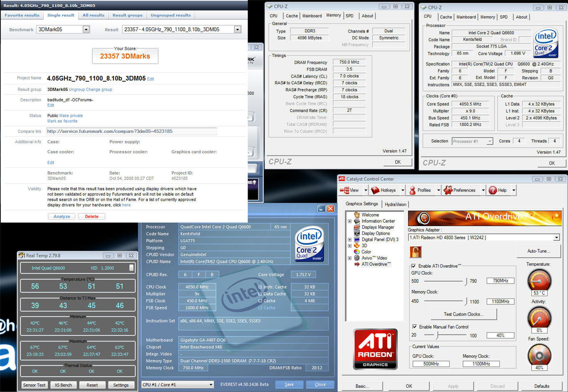
Task: Click the Intel logo in the right CPU-Z window
Action: pos(546,43)
